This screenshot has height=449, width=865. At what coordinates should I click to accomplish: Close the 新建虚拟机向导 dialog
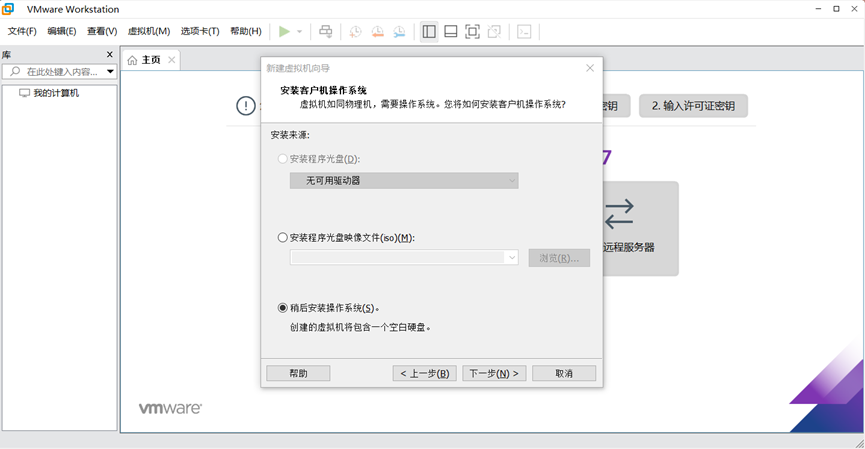[590, 68]
